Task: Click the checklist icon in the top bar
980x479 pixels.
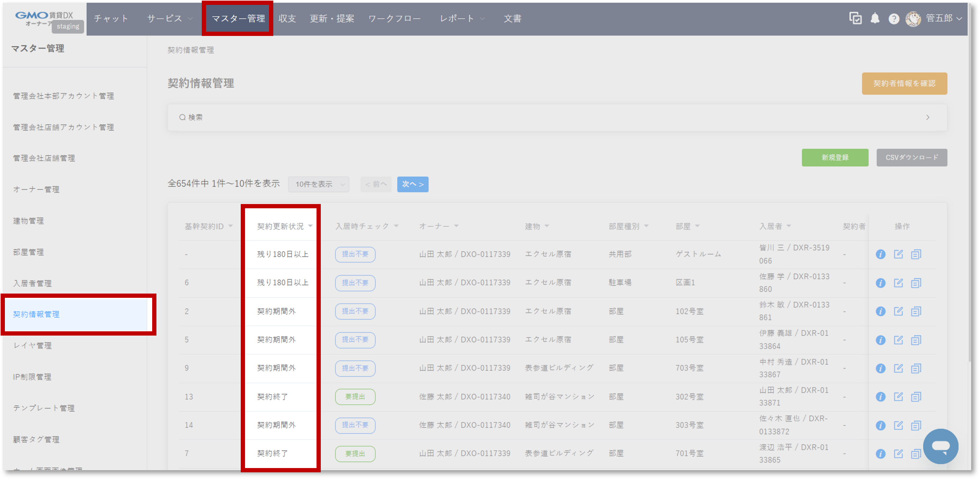Action: [x=856, y=18]
